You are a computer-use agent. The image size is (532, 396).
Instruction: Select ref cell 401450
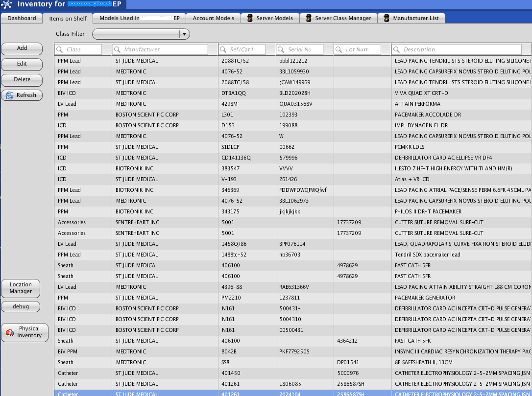(x=231, y=373)
